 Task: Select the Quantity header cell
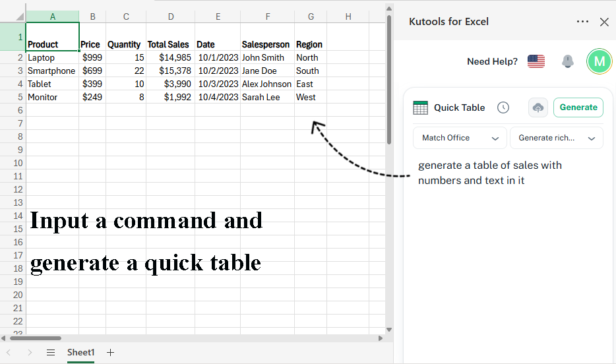click(x=126, y=37)
